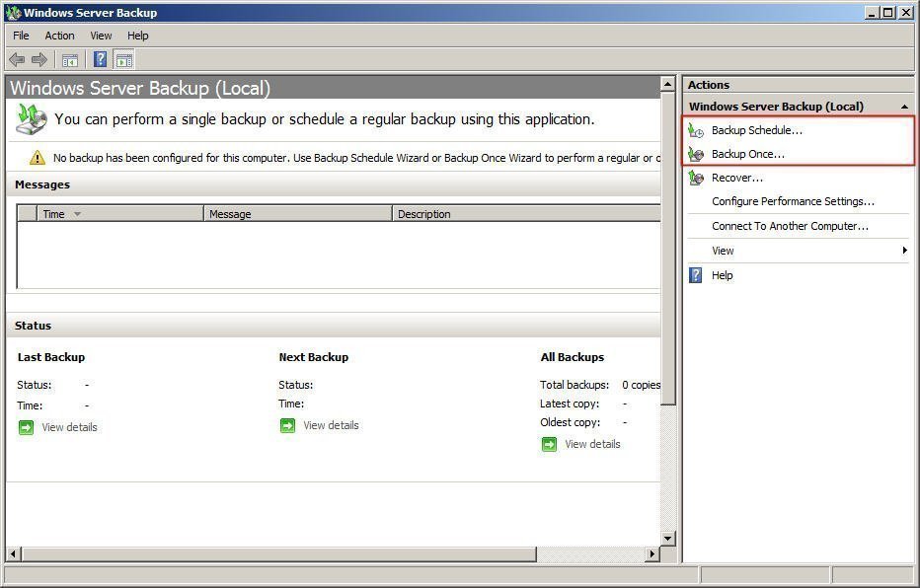Collapse the Windows Server Backup (Local) actions group
Image resolution: width=920 pixels, height=588 pixels.
(x=905, y=107)
